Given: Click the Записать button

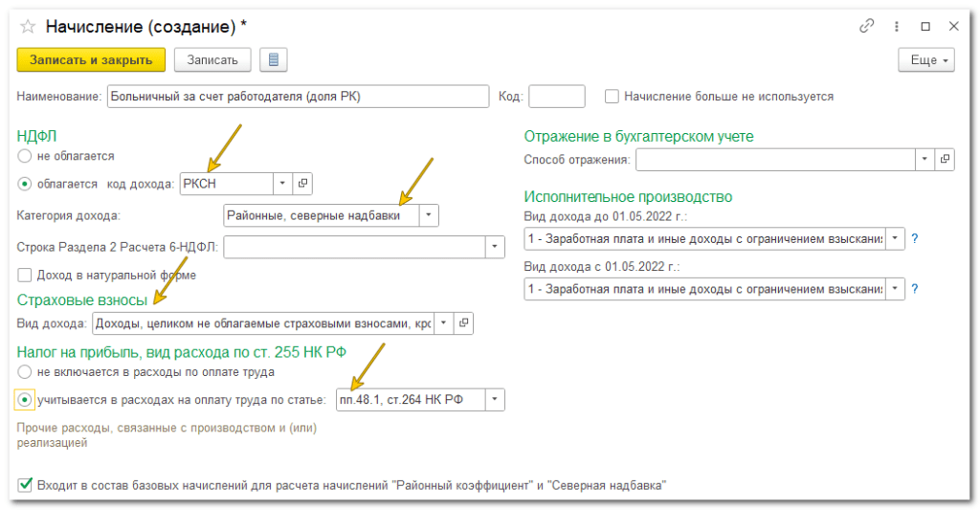Looking at the screenshot, I should click(212, 60).
